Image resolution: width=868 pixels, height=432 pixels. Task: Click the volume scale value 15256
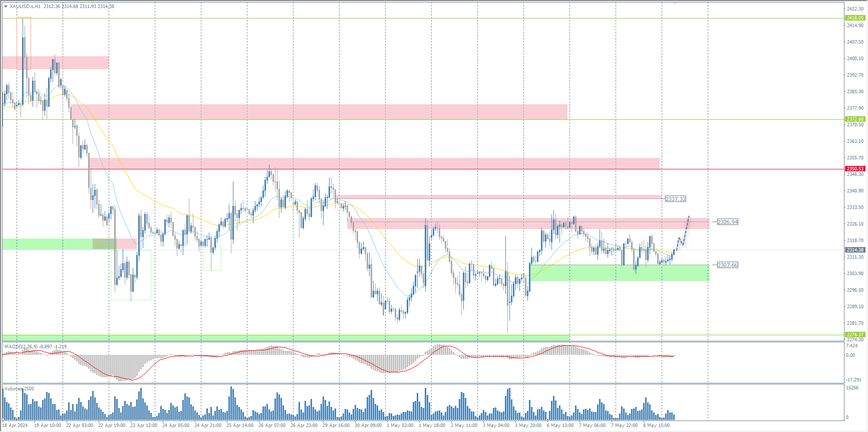coord(852,388)
